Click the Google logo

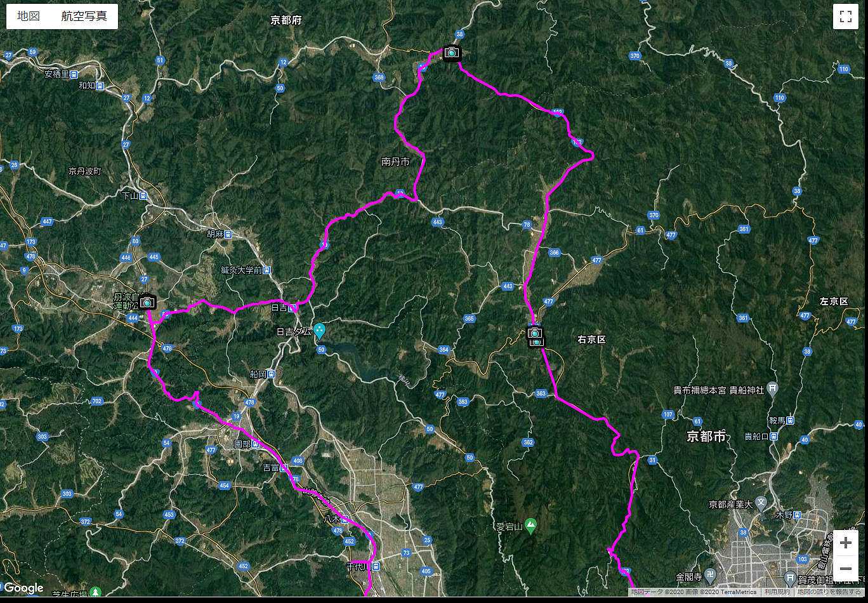pos(23,588)
